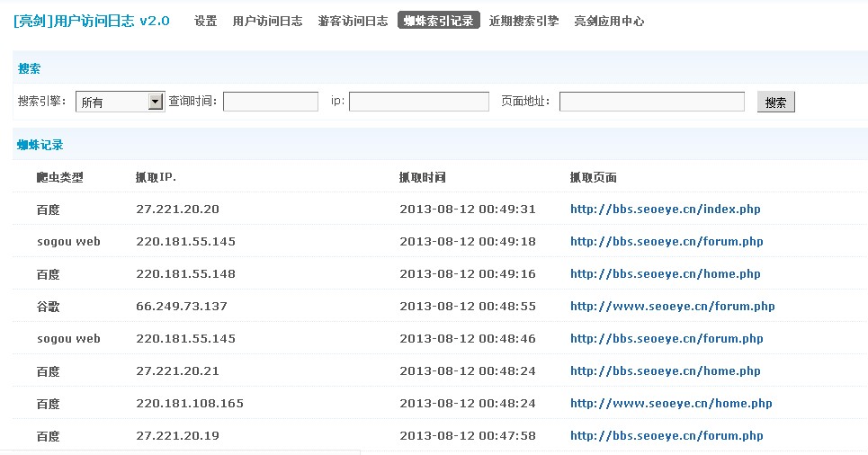868x455 pixels.
Task: Open the 设置 tab
Action: (x=205, y=21)
